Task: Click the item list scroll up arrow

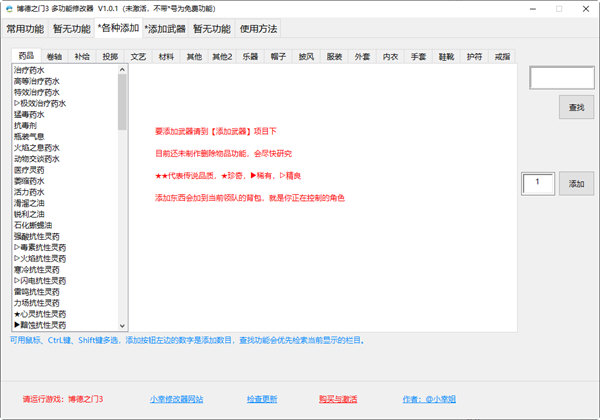Action: point(122,71)
